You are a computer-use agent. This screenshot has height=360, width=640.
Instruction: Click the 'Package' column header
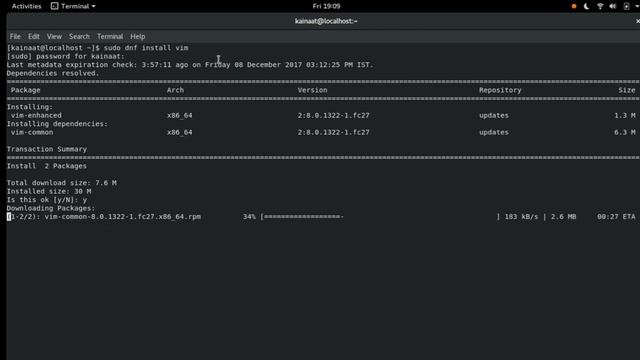click(26, 90)
